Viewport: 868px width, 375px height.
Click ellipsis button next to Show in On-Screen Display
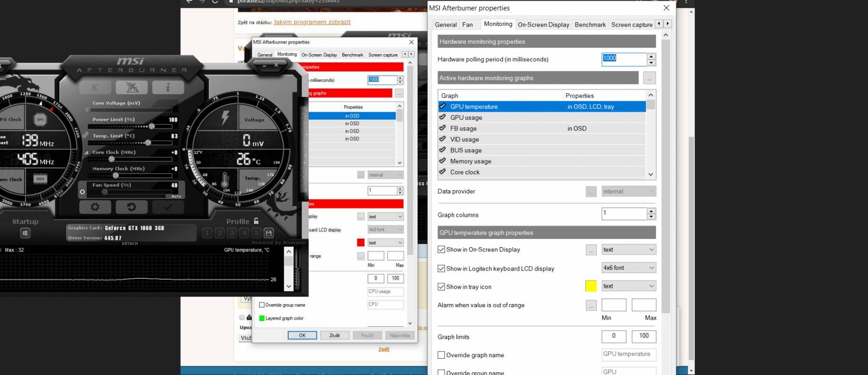click(591, 250)
